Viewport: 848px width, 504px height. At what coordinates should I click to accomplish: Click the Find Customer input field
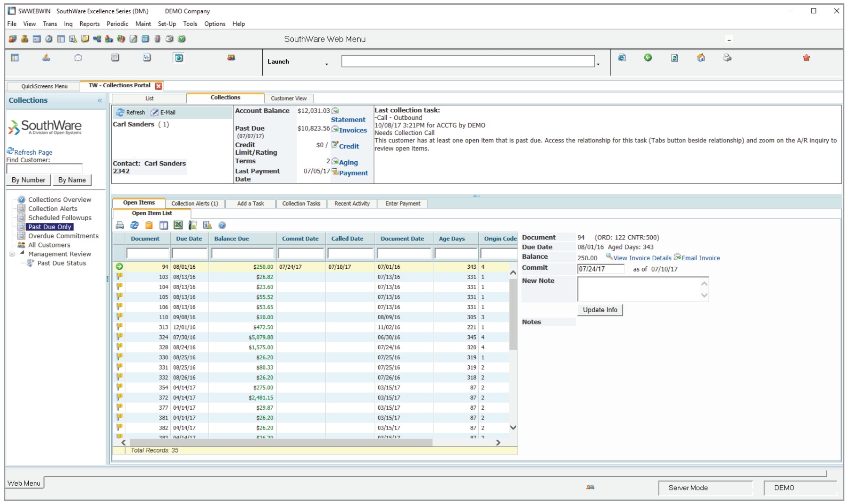[x=44, y=168]
